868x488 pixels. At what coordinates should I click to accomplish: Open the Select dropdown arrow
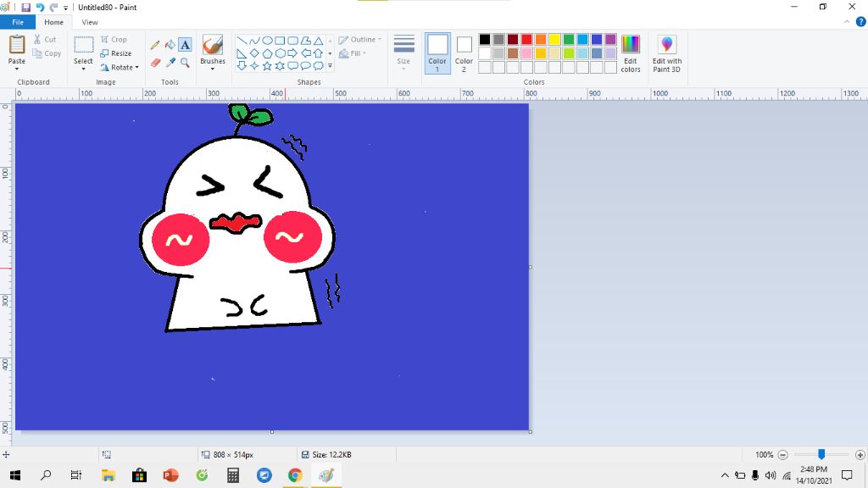pos(84,69)
